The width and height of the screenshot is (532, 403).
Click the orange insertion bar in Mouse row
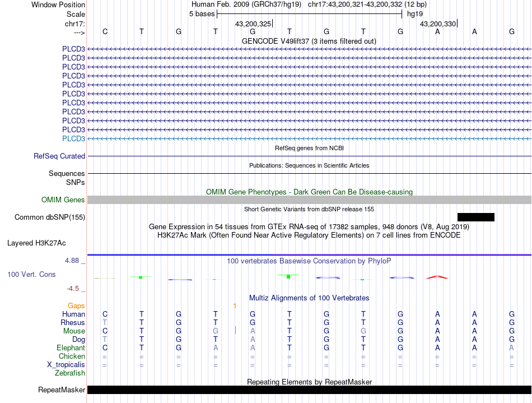point(235,330)
